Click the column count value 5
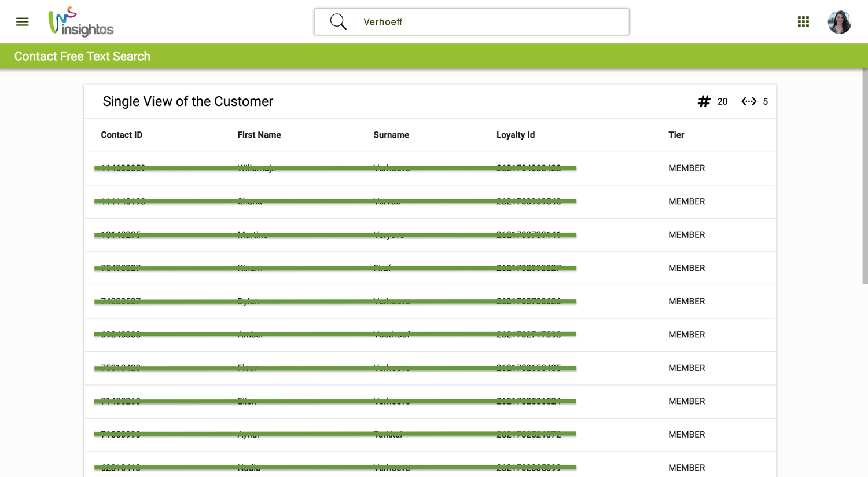Viewport: 868px width, 477px height. [765, 102]
